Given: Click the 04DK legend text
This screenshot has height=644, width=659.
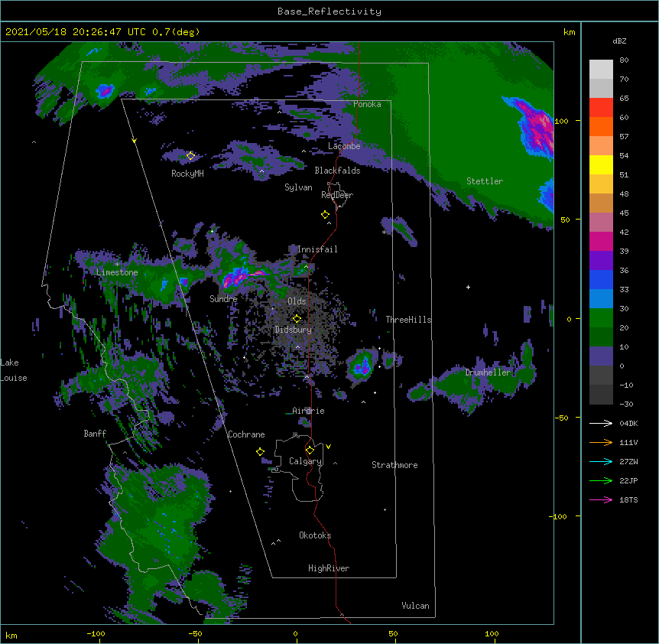Looking at the screenshot, I should [628, 423].
